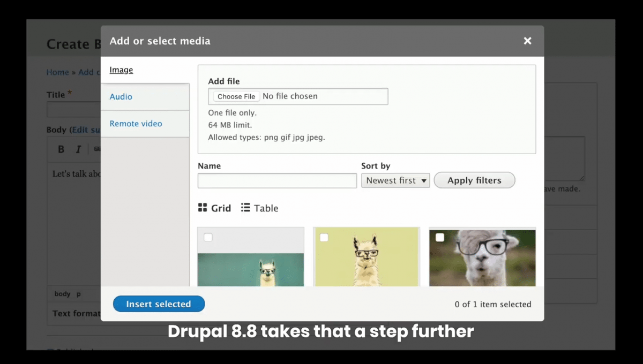643x364 pixels.
Task: Switch to Table view
Action: pos(259,208)
